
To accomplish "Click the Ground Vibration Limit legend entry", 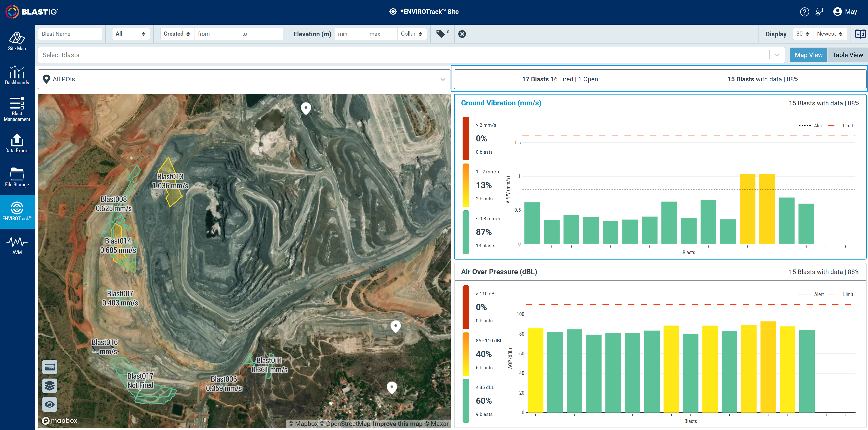I will pos(841,126).
